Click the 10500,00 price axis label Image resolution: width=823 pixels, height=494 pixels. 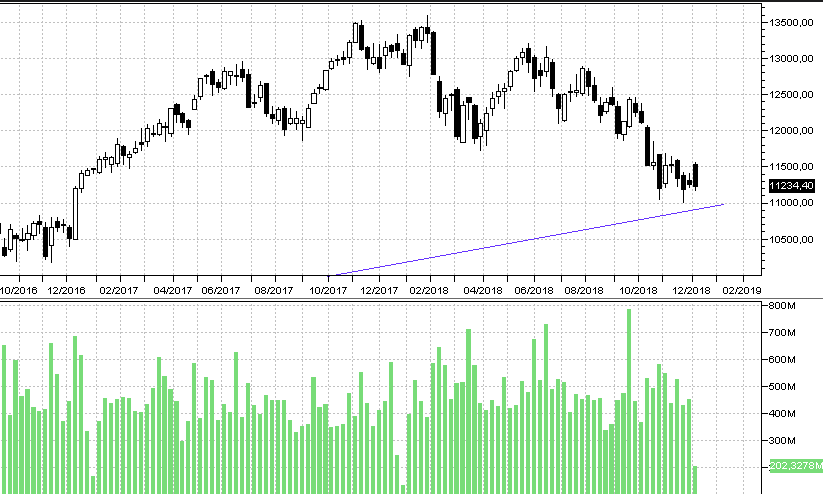pos(791,239)
